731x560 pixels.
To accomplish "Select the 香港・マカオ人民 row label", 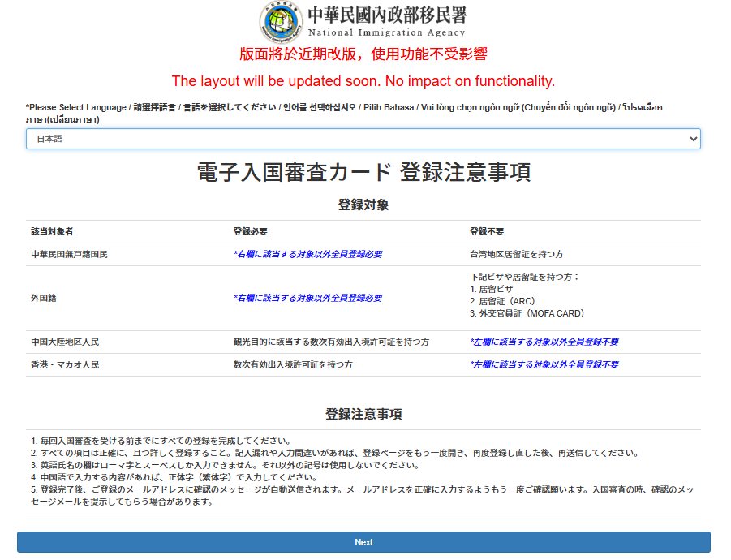I will point(65,364).
